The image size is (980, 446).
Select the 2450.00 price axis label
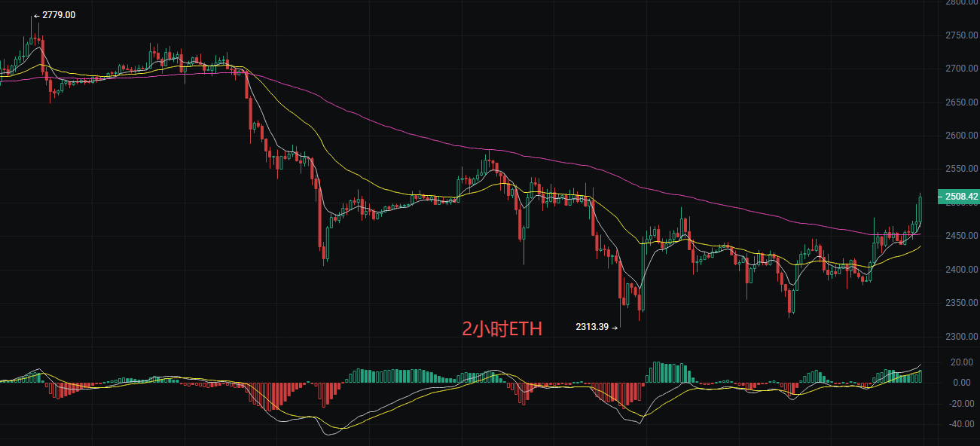pos(961,237)
